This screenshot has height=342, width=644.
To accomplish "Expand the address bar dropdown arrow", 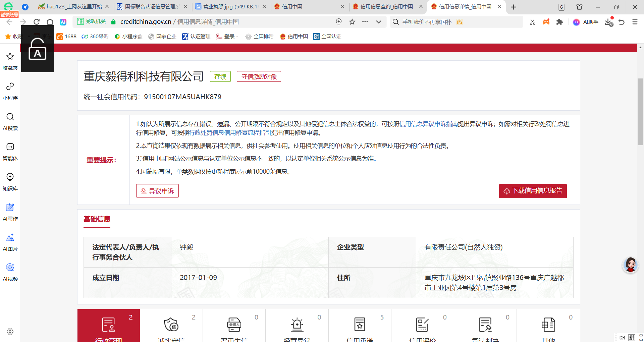I will 379,22.
